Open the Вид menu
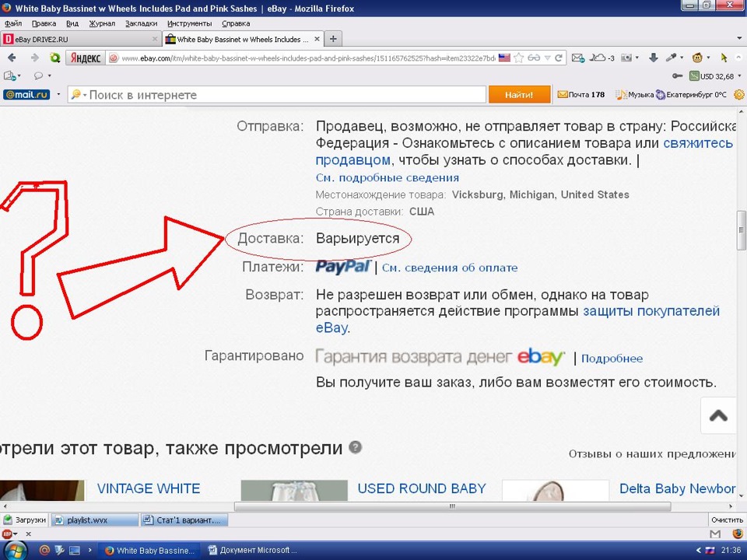The height and width of the screenshot is (560, 747). 72,23
